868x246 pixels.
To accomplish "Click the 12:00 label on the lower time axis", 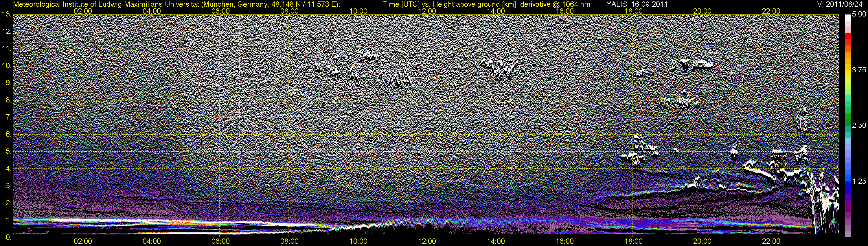I will (x=427, y=242).
